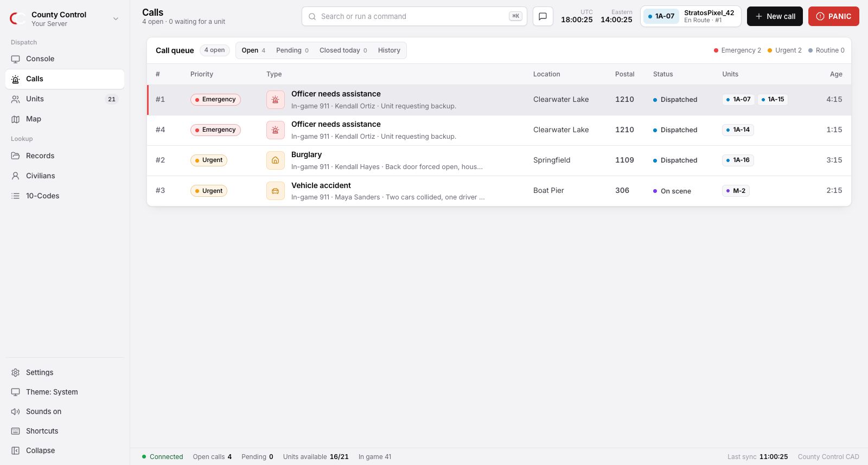Click the Shortcuts keyboard icon
Viewport: 868px width, 465px height.
[x=15, y=431]
